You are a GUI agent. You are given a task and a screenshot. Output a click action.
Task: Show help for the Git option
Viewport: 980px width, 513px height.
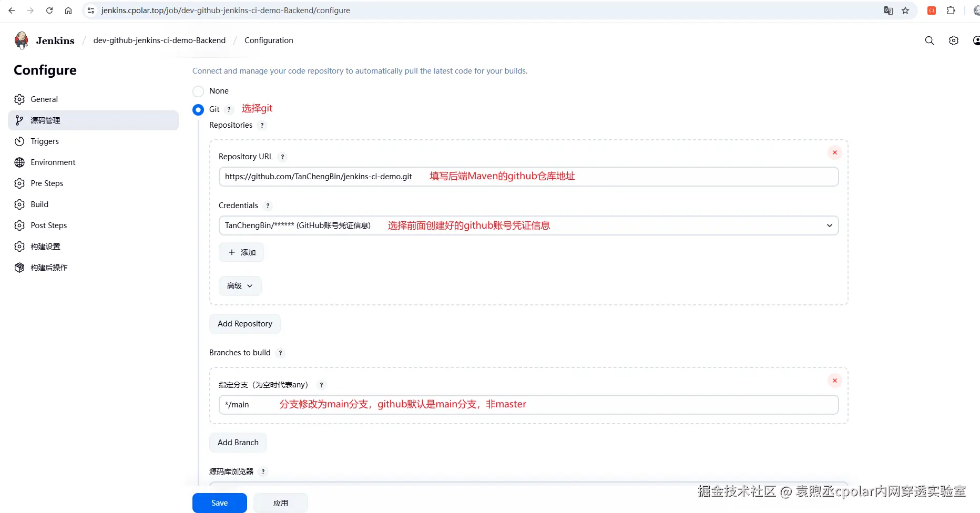(x=229, y=110)
